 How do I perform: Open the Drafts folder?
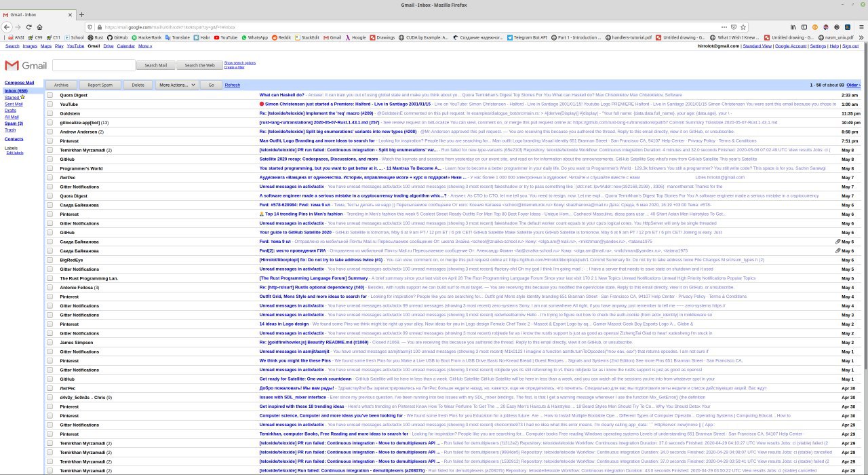pos(10,110)
